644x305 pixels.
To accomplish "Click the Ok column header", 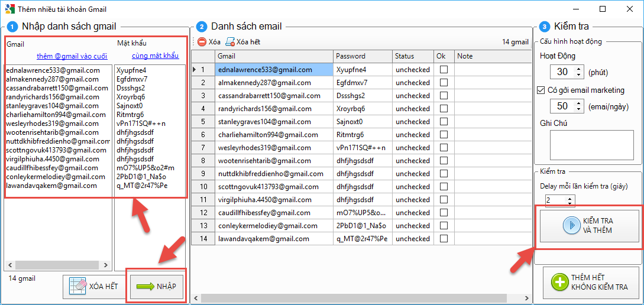I will click(444, 56).
